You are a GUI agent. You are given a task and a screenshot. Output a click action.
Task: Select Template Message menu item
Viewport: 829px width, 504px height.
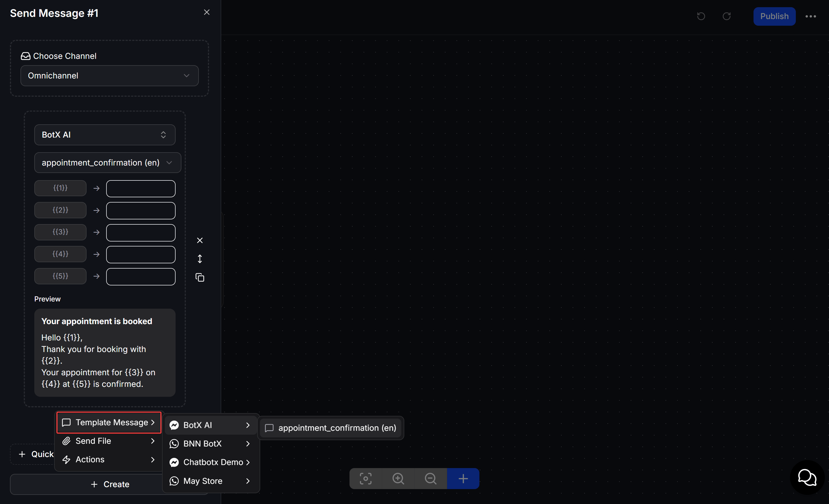(x=109, y=422)
